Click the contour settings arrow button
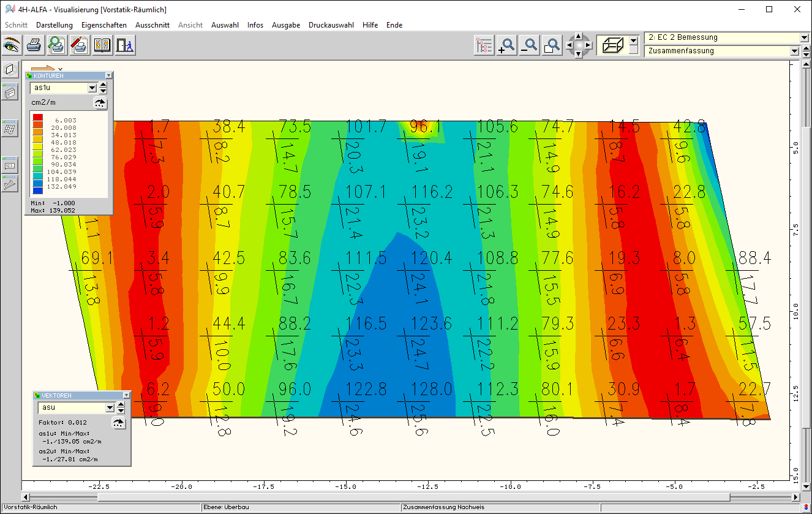This screenshot has height=514, width=812. pyautogui.click(x=100, y=103)
